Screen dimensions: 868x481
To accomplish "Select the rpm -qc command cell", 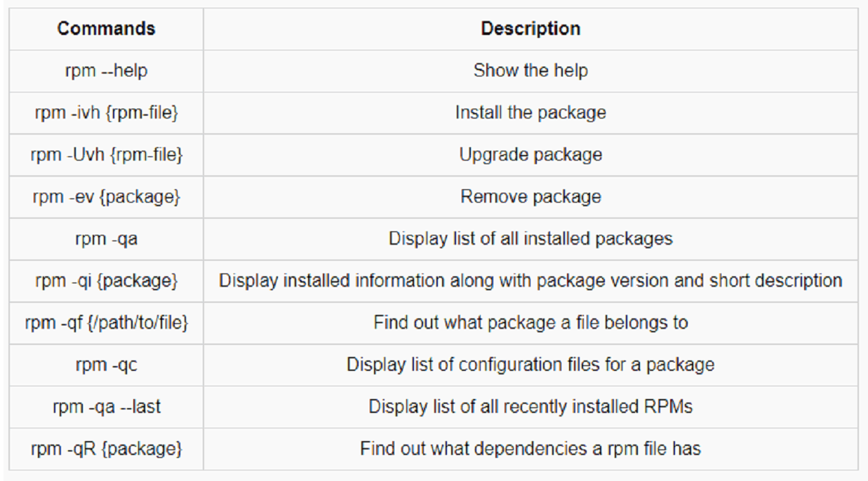I will coord(106,365).
